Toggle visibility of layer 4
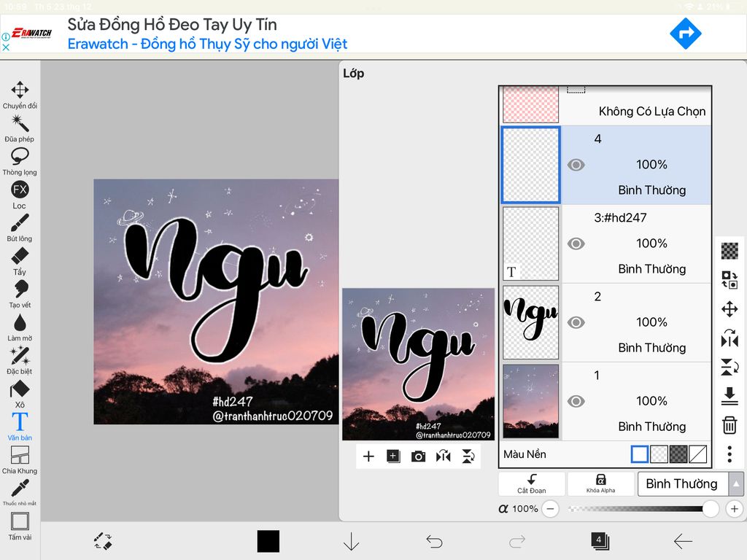This screenshot has width=747, height=560. coord(576,165)
